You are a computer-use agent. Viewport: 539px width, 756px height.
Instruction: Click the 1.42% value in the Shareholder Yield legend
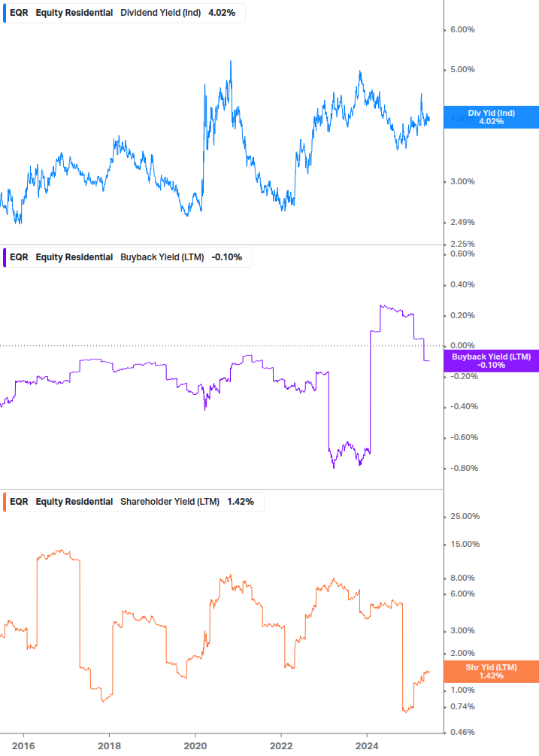click(x=241, y=502)
